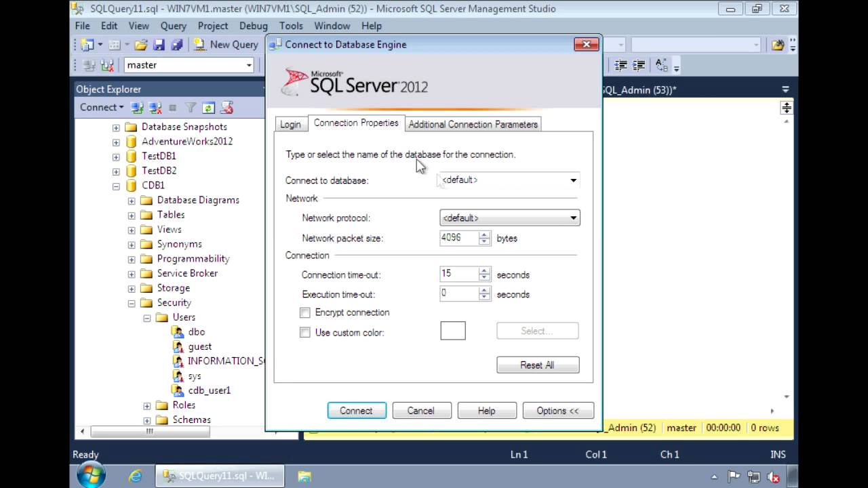This screenshot has width=868, height=488.
Task: Click the Action Center flag tray icon
Action: coord(734,476)
